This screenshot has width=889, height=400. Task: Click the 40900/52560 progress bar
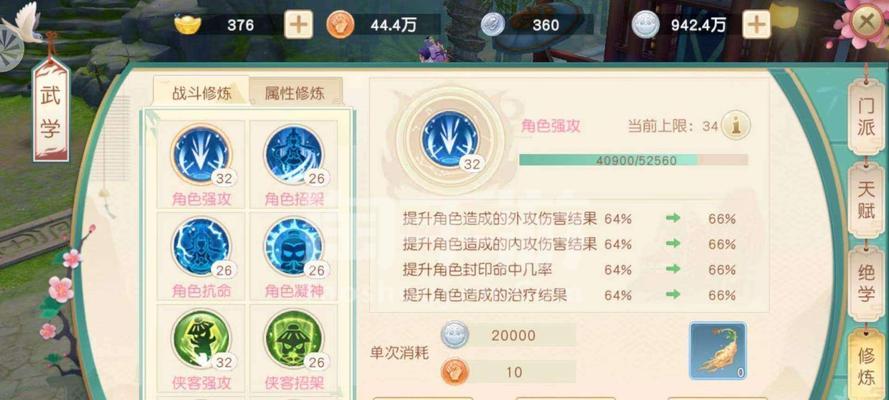633,160
